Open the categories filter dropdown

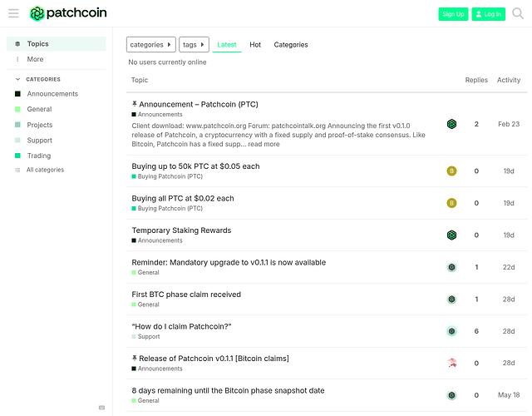pyautogui.click(x=150, y=45)
